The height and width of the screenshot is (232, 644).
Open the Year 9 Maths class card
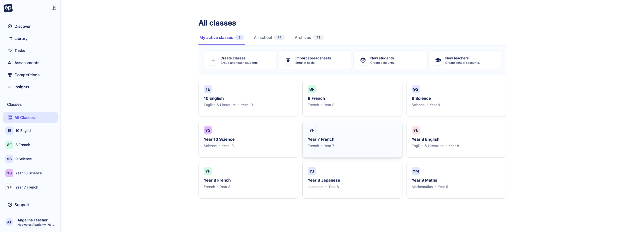(456, 180)
